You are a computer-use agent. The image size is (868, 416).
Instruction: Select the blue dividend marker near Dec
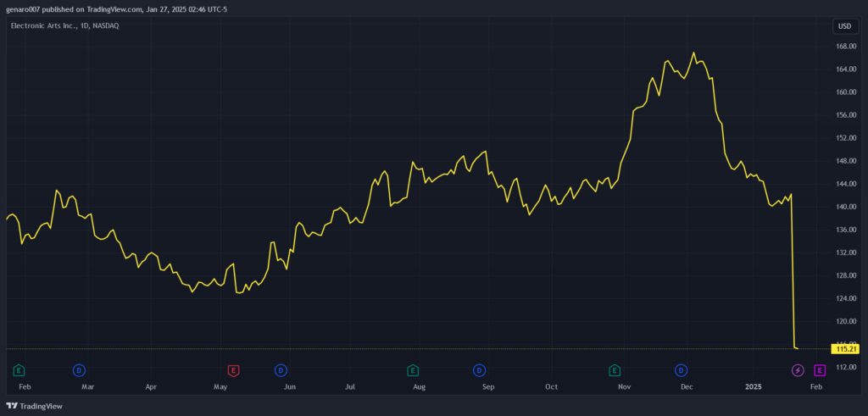pyautogui.click(x=681, y=370)
